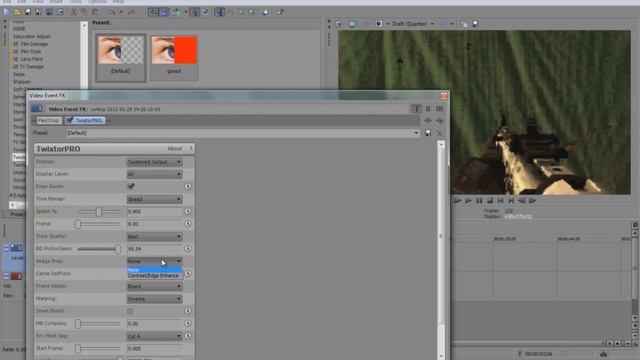640x360 pixels.
Task: Click the Cut scissors icon in main toolbar
Action: 74,12
